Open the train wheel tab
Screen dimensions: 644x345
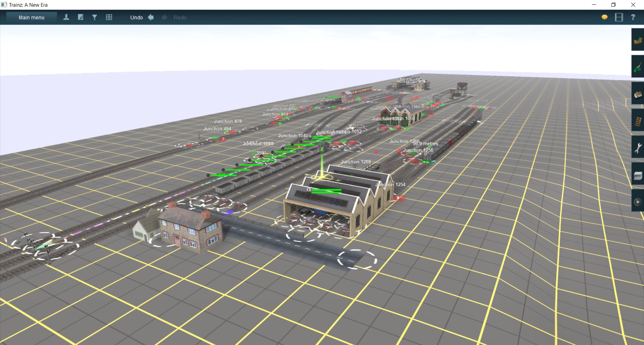coord(638,201)
